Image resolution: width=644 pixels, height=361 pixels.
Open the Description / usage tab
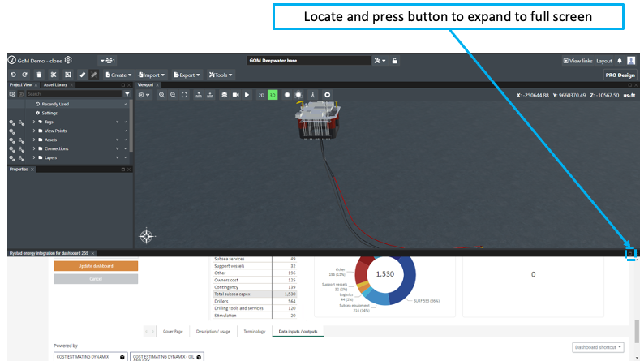213,332
